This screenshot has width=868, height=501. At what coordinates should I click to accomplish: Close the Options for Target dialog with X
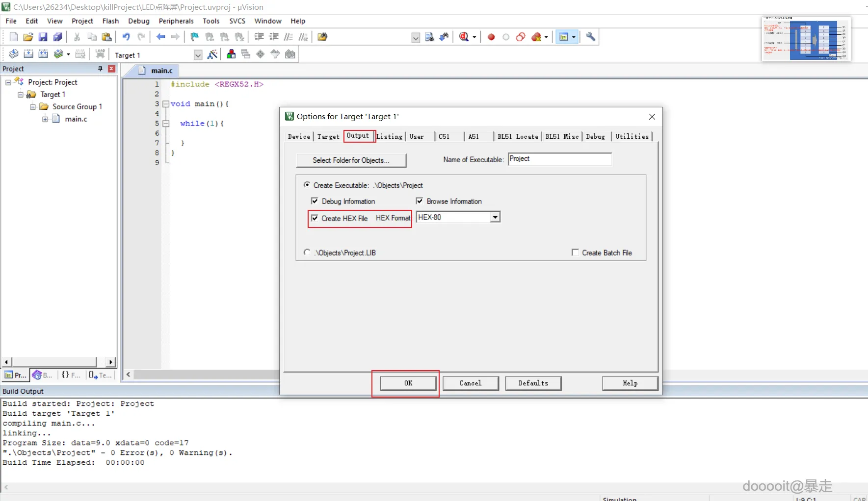click(x=652, y=117)
